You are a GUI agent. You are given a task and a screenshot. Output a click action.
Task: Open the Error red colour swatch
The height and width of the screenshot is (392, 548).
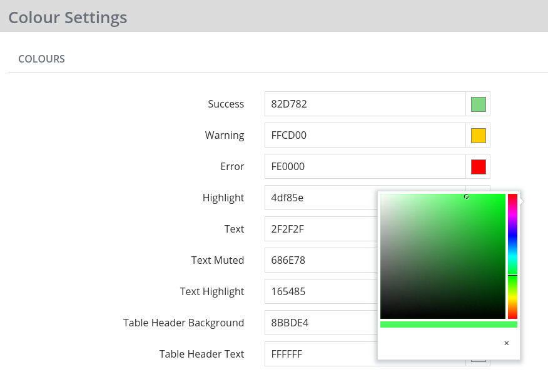(x=478, y=167)
